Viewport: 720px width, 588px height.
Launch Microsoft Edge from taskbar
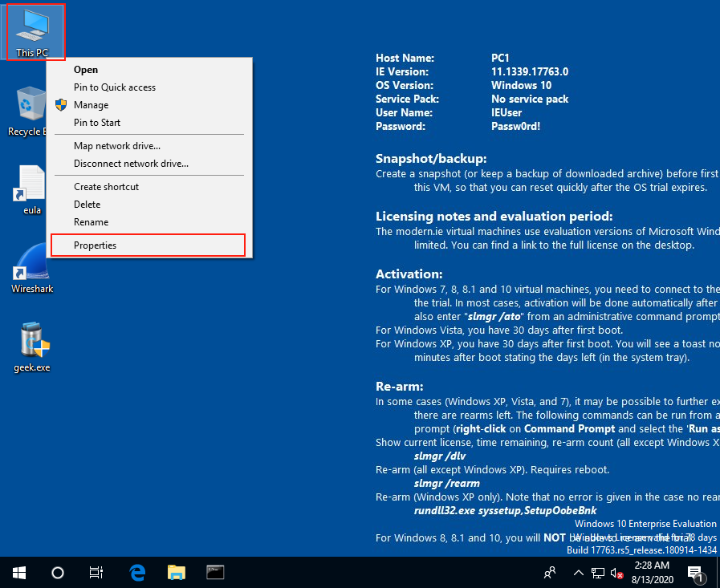[137, 573]
